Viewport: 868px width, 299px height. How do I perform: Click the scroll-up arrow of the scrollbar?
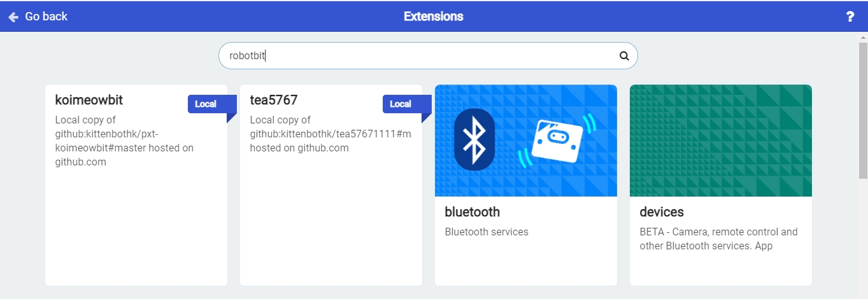point(863,38)
